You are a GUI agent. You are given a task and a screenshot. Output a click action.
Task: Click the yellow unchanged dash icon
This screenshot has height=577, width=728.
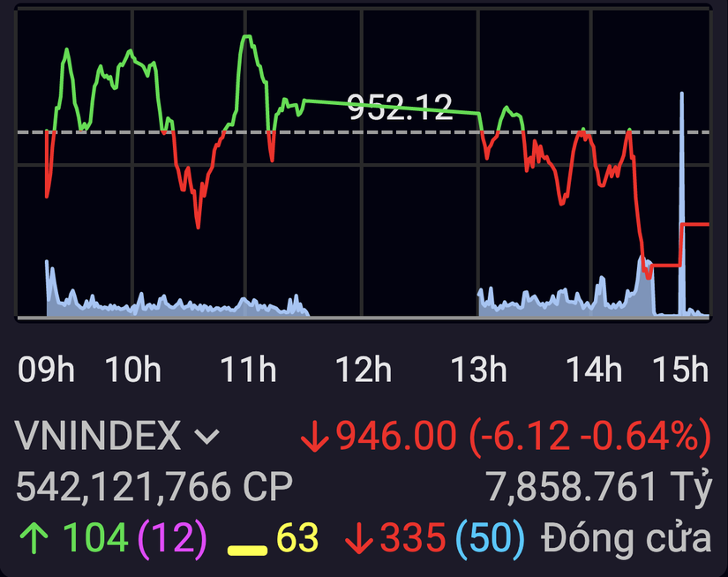point(247,551)
